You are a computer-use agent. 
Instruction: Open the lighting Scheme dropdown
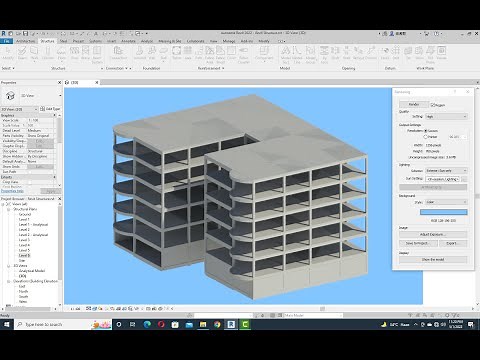[447, 170]
